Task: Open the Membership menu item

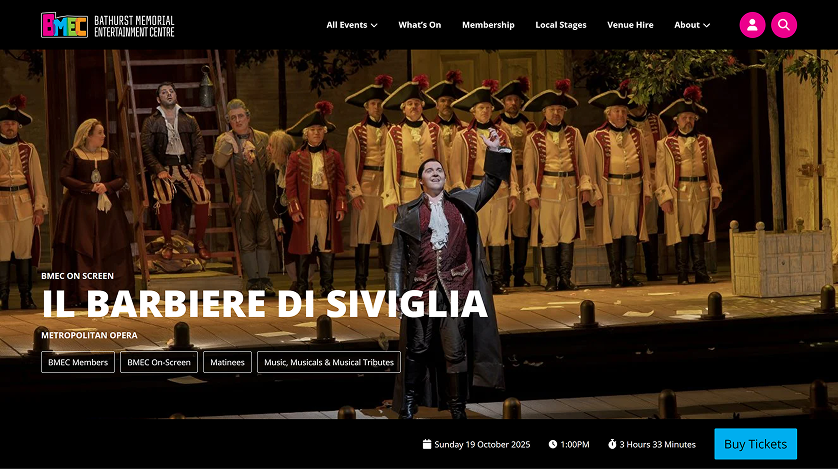Action: (488, 25)
